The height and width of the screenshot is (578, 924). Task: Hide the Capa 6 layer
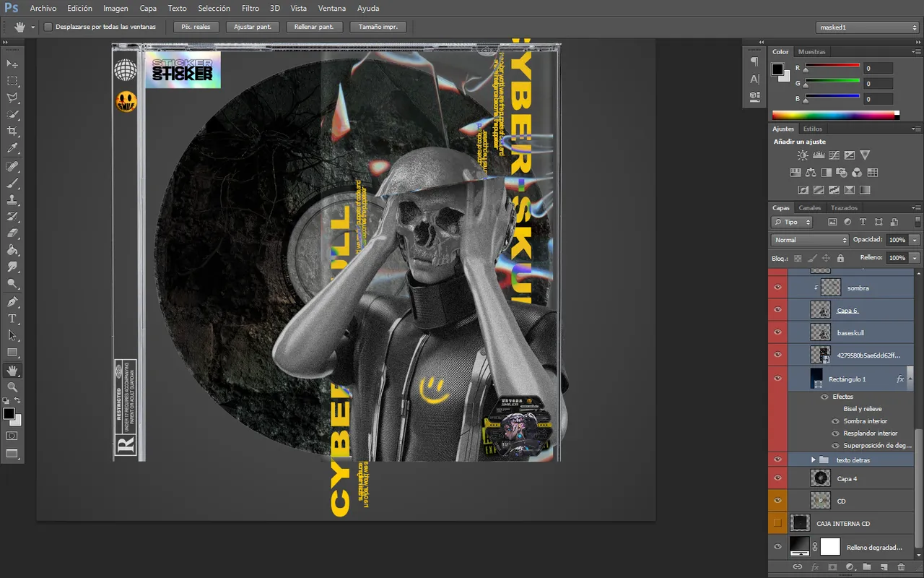(777, 310)
